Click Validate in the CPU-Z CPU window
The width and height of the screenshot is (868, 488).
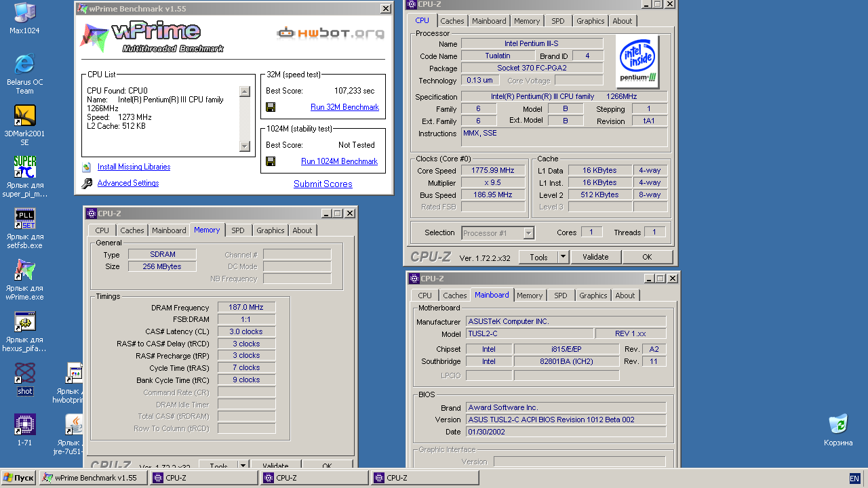click(595, 257)
